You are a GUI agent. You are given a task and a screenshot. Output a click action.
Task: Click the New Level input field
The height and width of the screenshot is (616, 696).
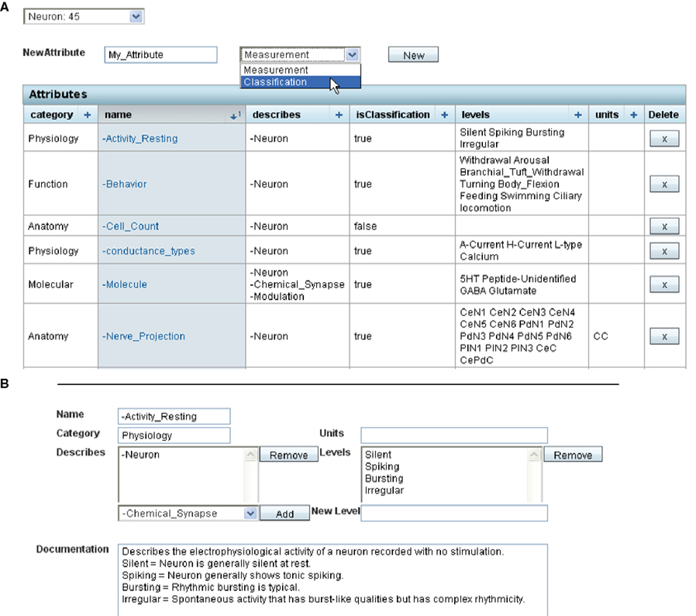(x=454, y=514)
